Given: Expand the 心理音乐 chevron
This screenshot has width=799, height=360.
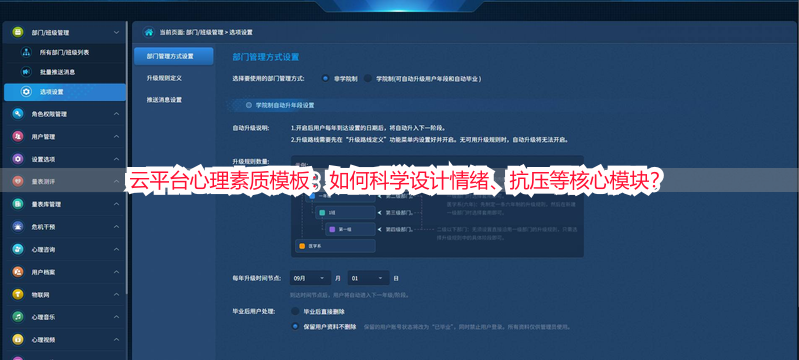Looking at the screenshot, I should click(x=116, y=317).
